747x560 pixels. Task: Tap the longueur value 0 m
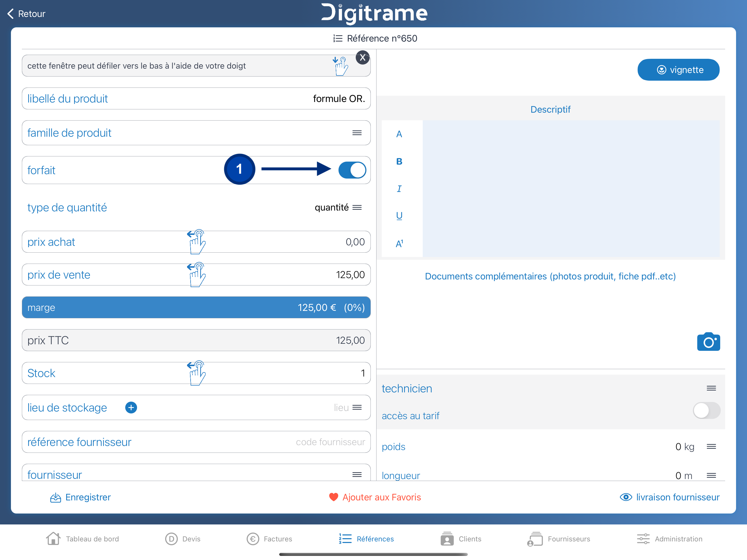(x=684, y=476)
